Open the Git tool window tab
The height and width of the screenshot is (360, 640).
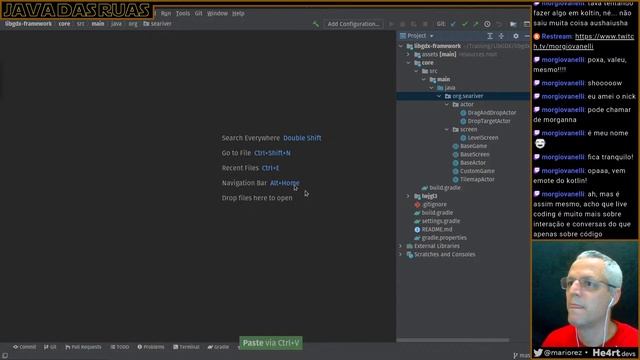(50, 347)
